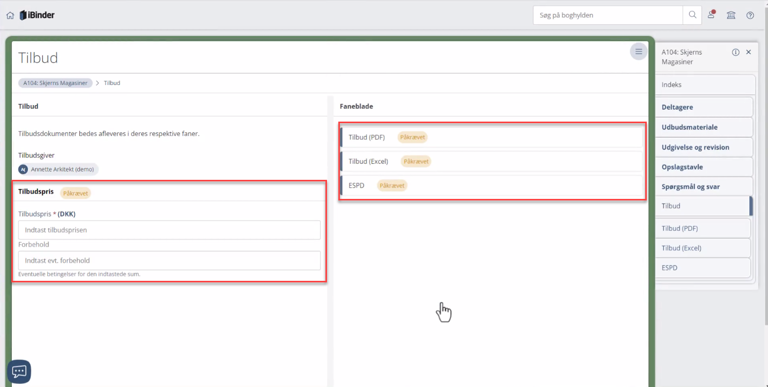Open the ESPD tab row in Faneblade

coord(491,186)
